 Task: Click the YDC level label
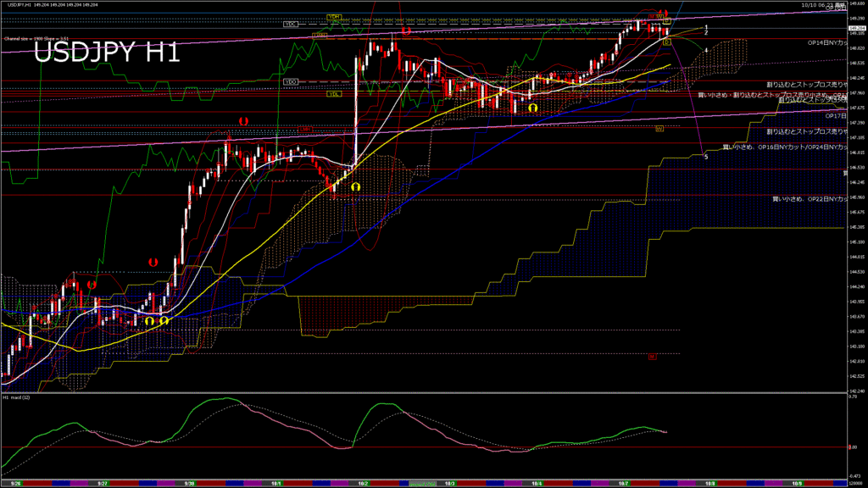pos(291,25)
